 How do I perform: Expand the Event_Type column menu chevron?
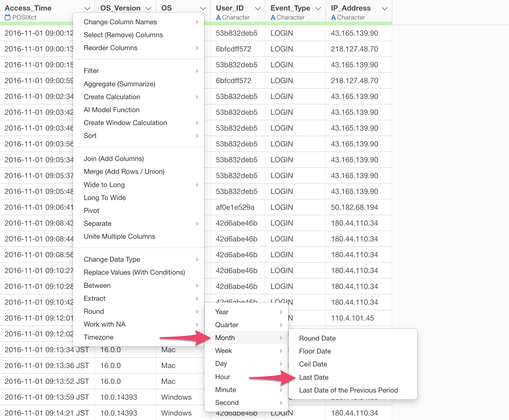[318, 8]
